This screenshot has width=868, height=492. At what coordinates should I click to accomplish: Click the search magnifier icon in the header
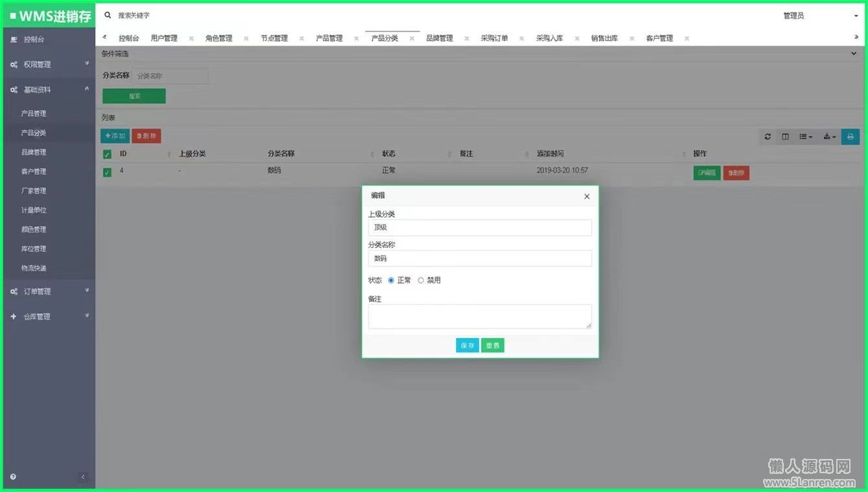108,15
